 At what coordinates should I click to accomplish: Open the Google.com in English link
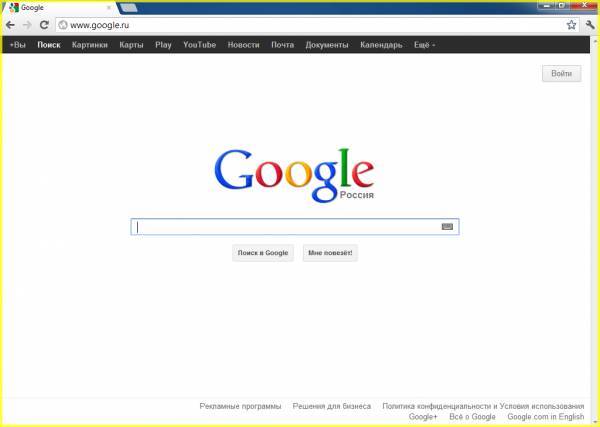(x=545, y=416)
